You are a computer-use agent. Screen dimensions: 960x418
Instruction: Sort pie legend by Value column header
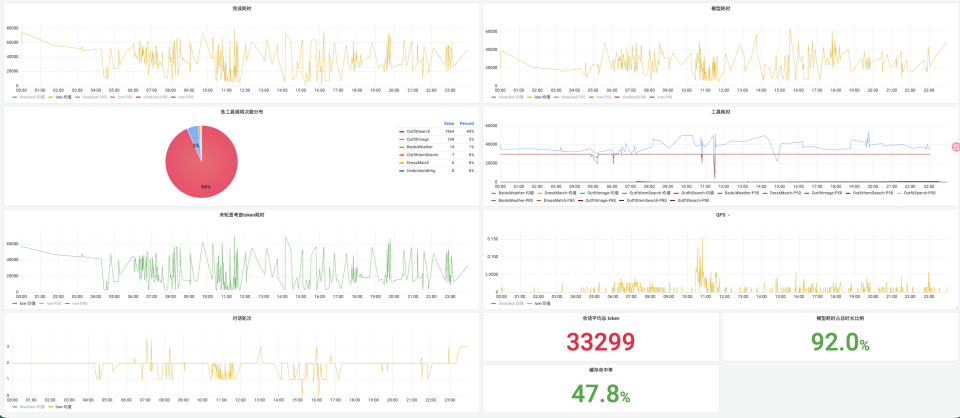pos(449,124)
